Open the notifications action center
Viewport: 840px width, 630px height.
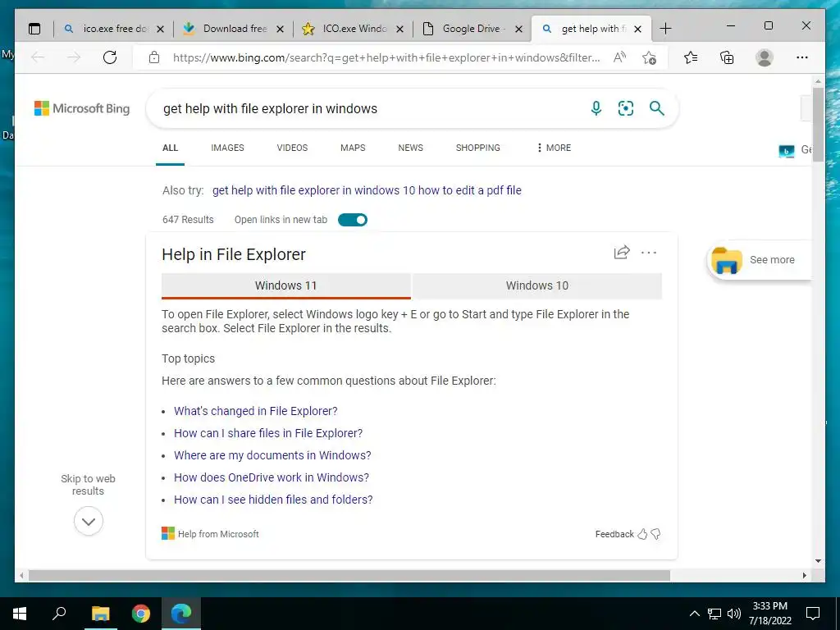[x=813, y=614]
